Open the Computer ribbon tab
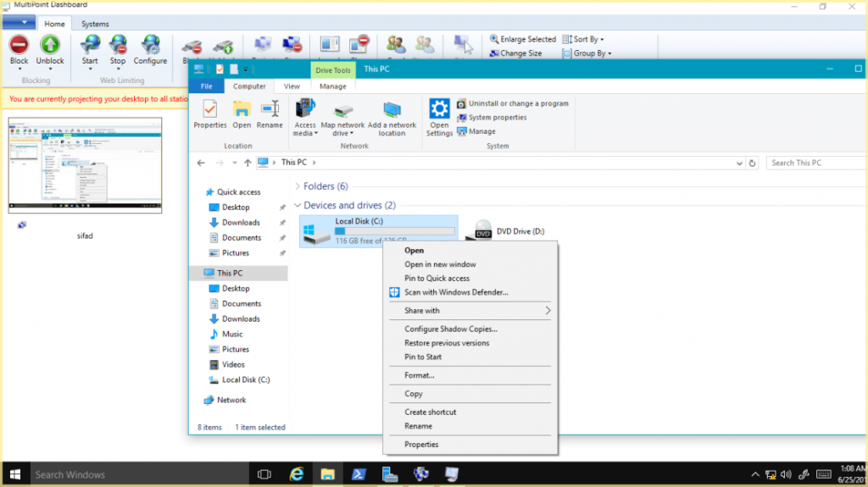This screenshot has width=868, height=487. tap(249, 86)
